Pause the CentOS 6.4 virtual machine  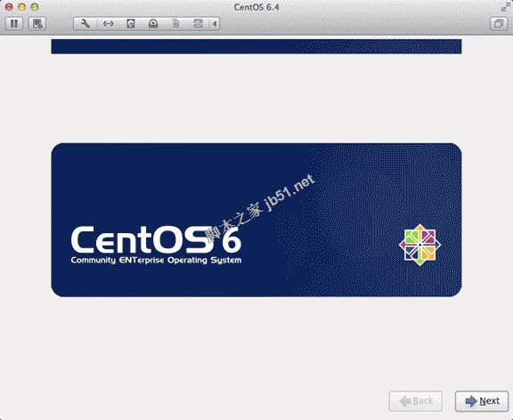13,24
